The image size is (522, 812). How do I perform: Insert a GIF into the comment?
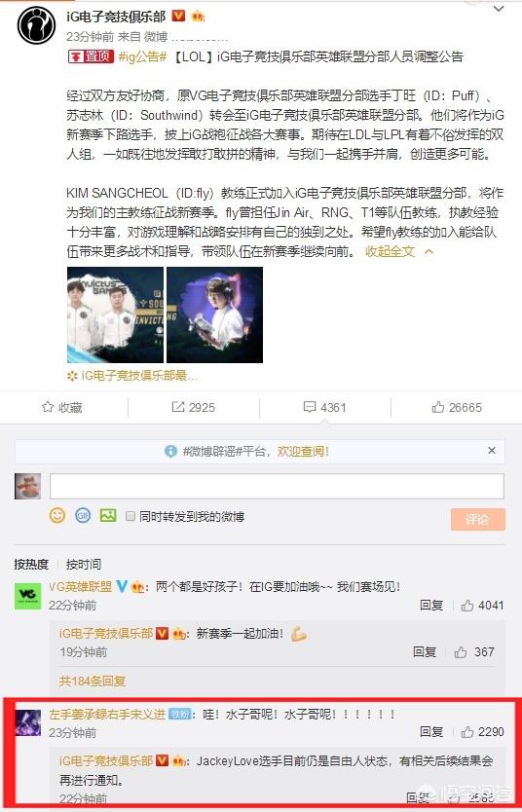(x=83, y=515)
